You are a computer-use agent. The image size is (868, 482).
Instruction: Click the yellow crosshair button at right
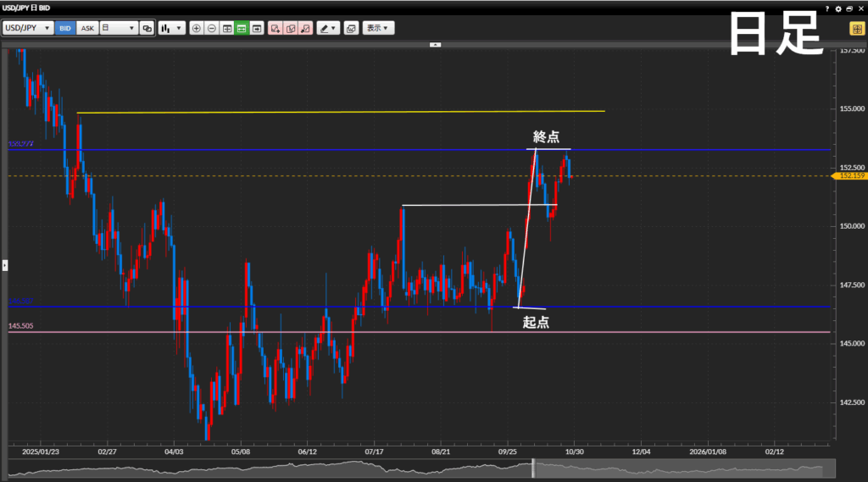[x=857, y=28]
